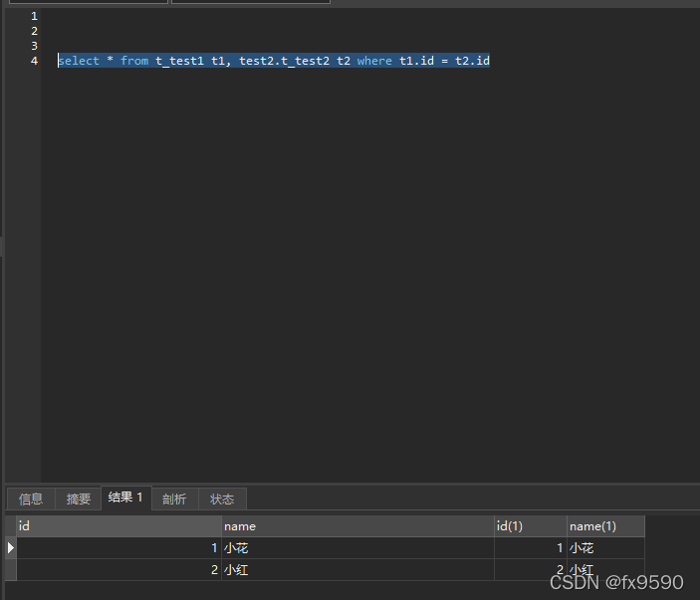Click the id(1) column header

[x=530, y=526]
